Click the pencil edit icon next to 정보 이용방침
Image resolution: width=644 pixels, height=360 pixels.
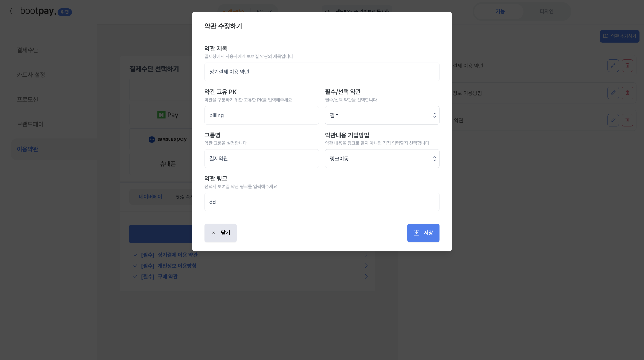pos(613,93)
